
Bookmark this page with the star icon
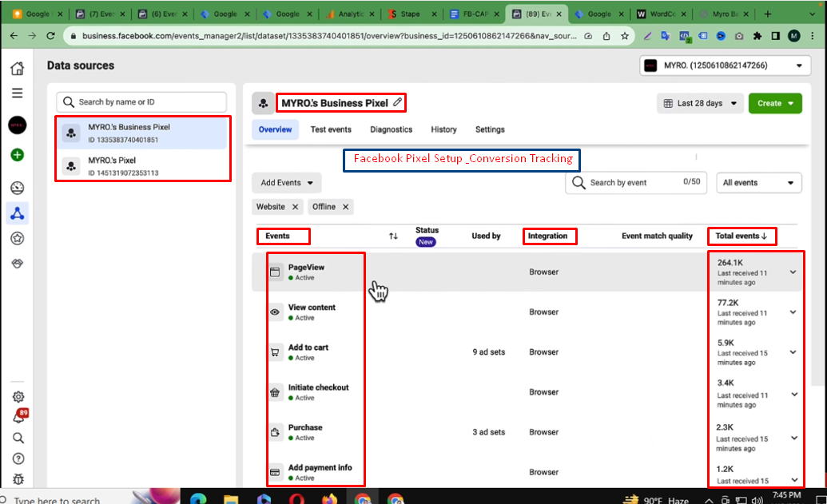625,36
